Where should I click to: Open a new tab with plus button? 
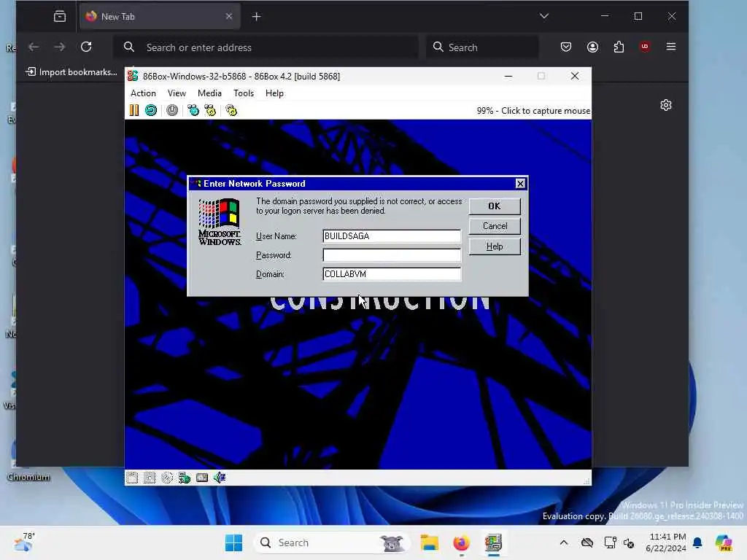pos(256,17)
